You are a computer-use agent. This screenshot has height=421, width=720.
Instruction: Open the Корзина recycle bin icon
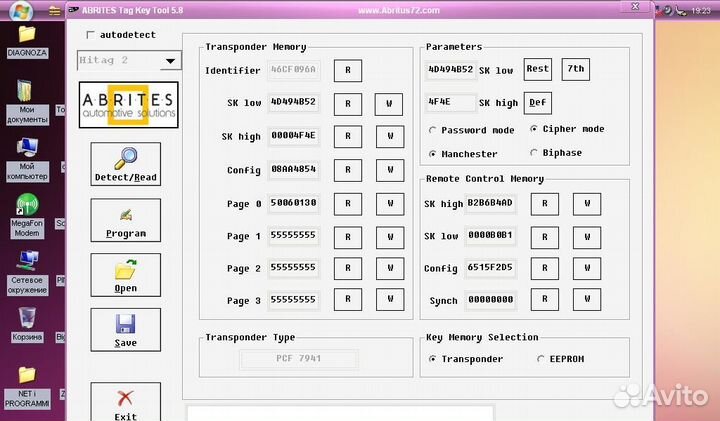pos(27,322)
